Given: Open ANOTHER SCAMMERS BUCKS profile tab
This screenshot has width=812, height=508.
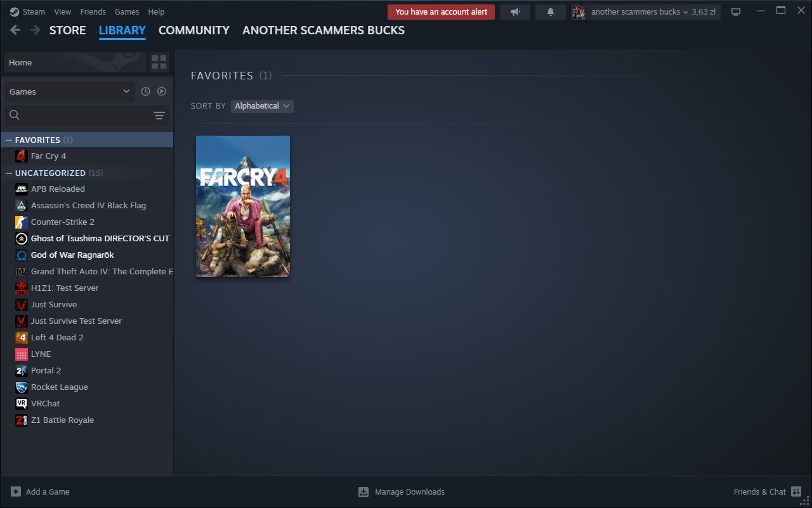Looking at the screenshot, I should pos(324,30).
